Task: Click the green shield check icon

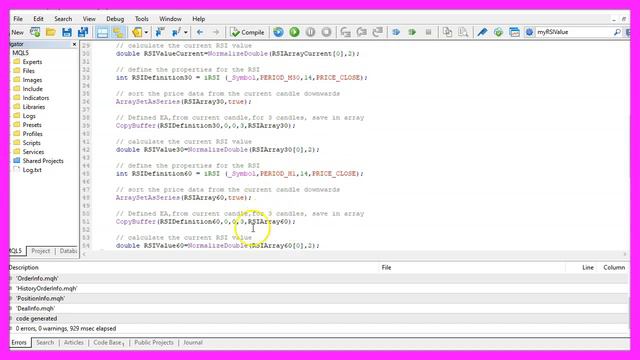Action: (x=498, y=32)
